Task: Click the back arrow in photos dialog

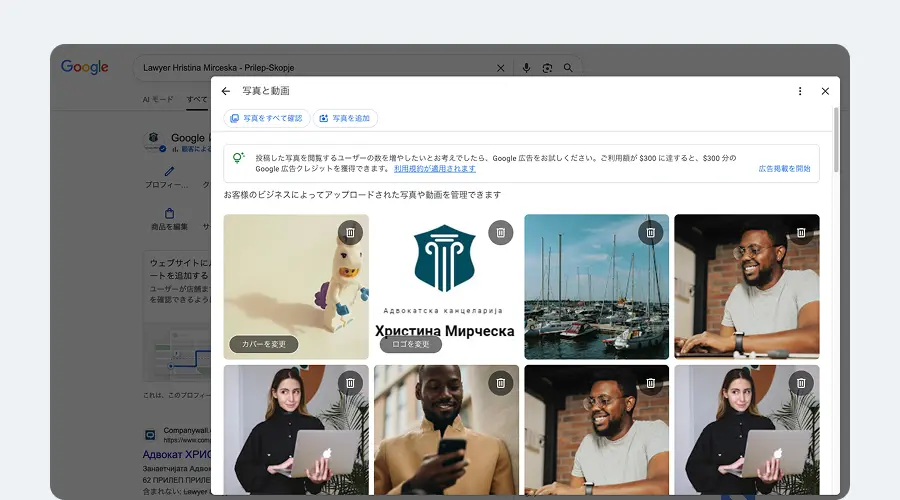Action: tap(226, 91)
